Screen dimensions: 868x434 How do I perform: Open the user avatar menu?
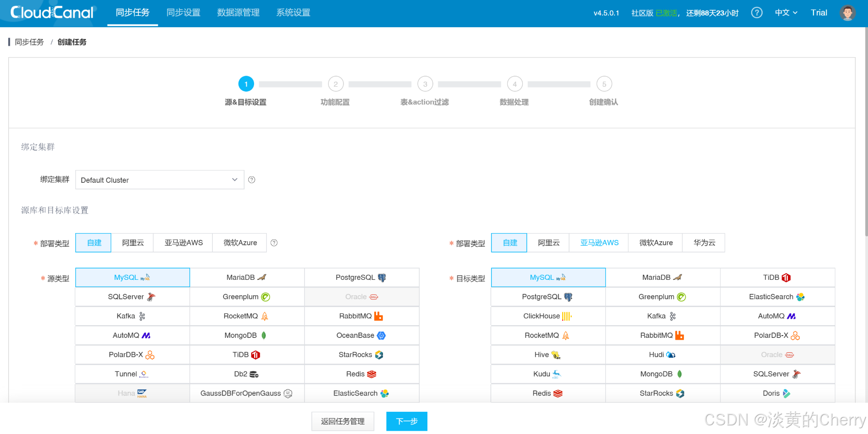(847, 13)
